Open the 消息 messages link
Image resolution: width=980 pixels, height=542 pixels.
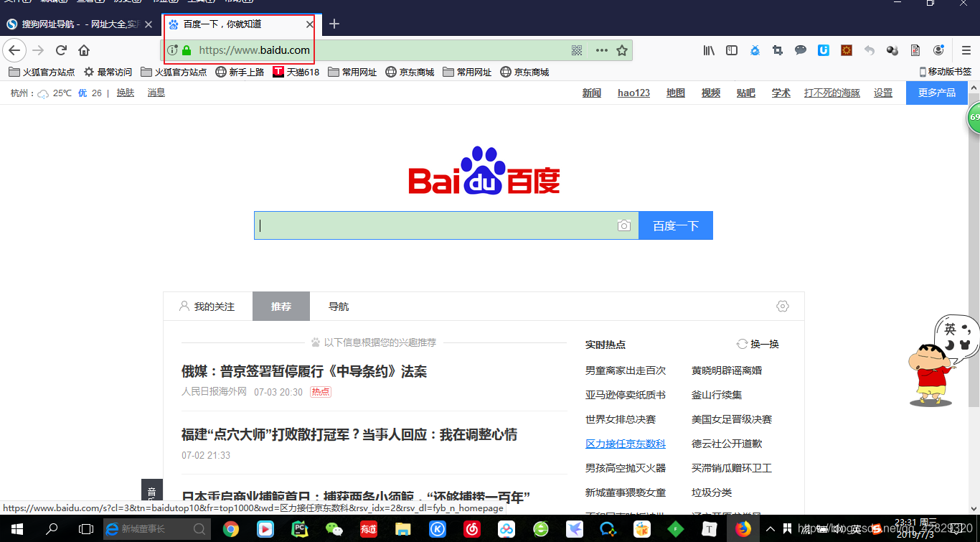(x=156, y=93)
